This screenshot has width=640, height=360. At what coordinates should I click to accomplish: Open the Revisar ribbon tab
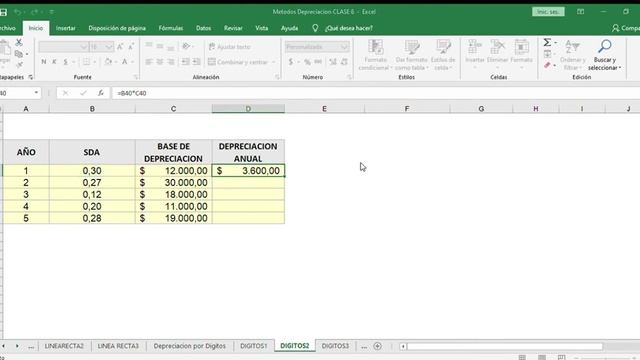point(233,28)
